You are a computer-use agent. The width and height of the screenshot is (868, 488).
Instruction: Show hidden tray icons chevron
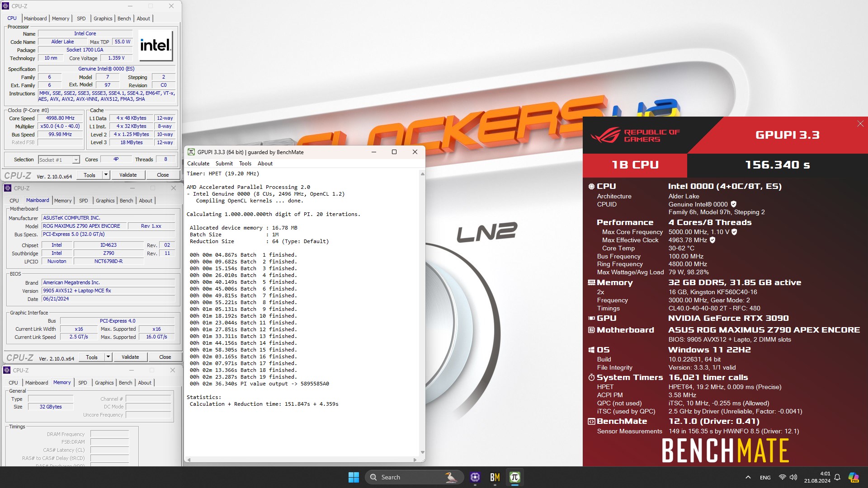(x=748, y=477)
